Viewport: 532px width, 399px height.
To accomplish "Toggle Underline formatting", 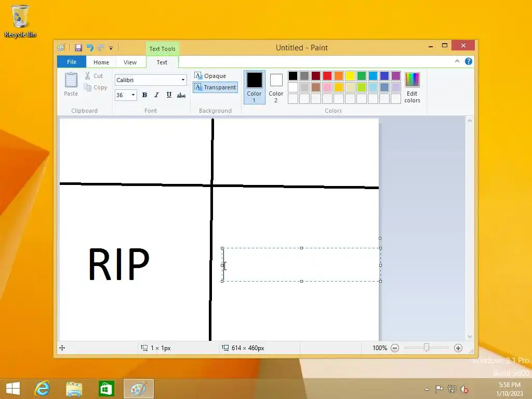I will pyautogui.click(x=169, y=95).
